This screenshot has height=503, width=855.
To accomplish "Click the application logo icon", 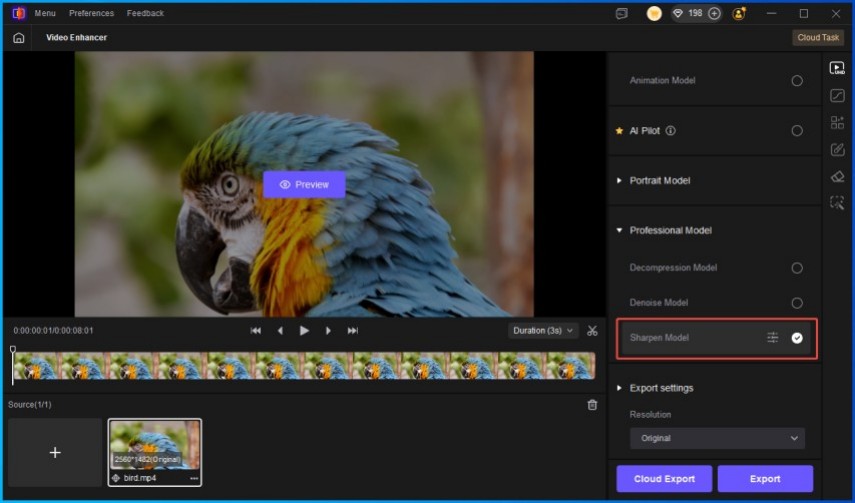I will pos(19,13).
